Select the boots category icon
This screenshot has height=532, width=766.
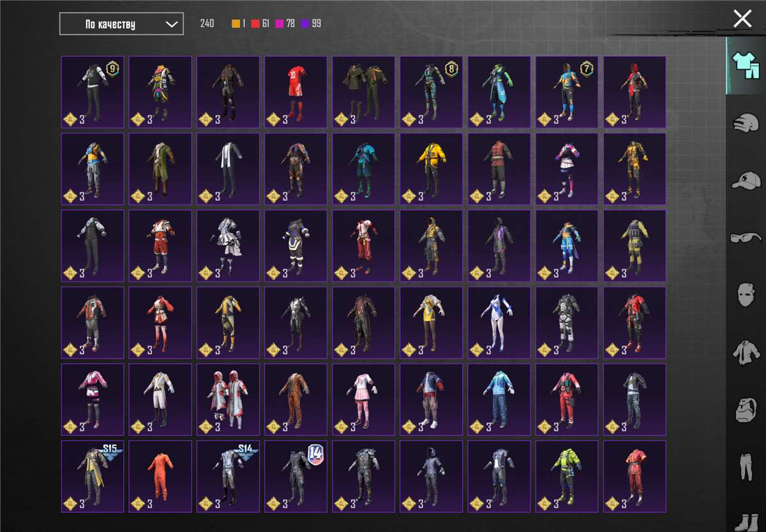coord(745,520)
